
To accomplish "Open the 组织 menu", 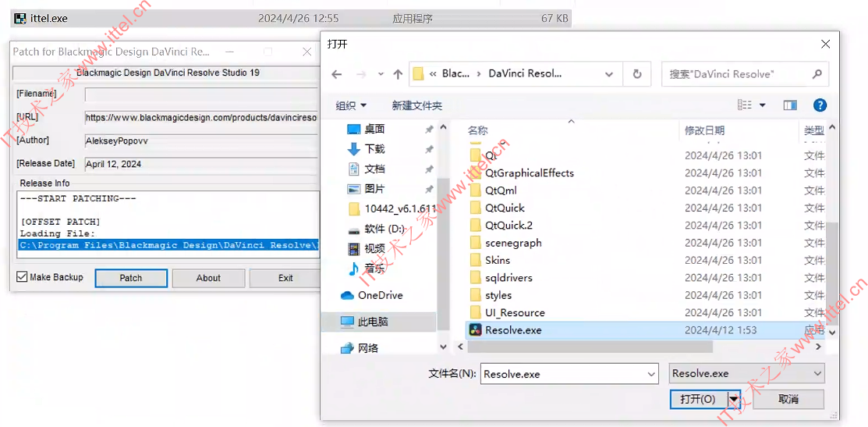I will 351,105.
